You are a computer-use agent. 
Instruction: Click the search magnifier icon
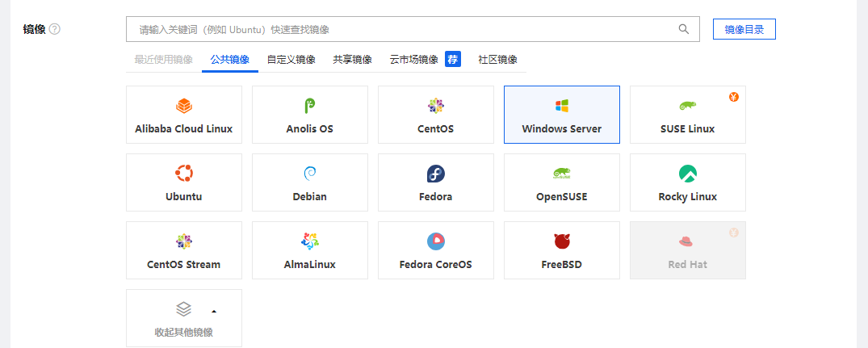(684, 29)
